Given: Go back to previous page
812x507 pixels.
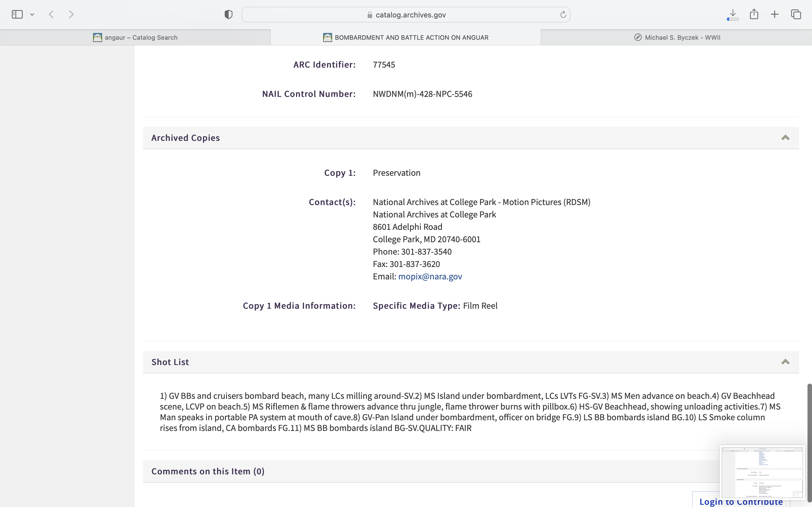Looking at the screenshot, I should [51, 14].
